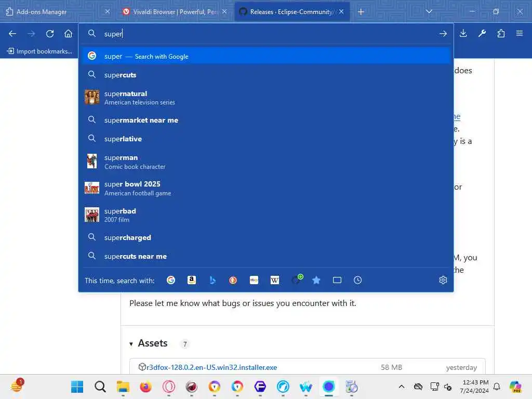This screenshot has height=399, width=532.
Task: Choose the 'supercuts' suggestion
Action: (x=265, y=75)
